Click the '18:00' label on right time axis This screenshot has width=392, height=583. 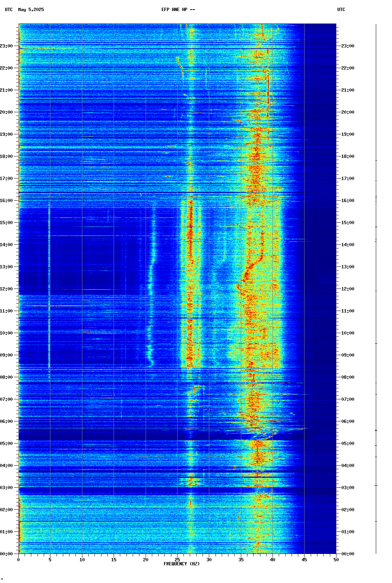[x=348, y=156]
